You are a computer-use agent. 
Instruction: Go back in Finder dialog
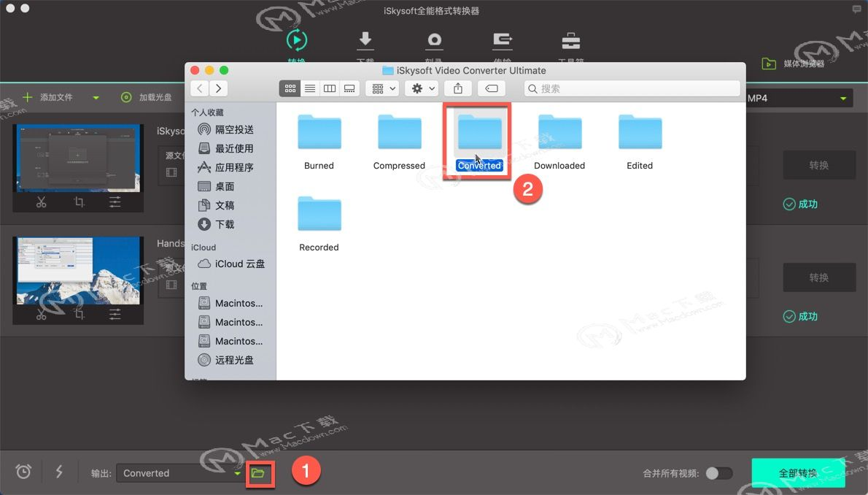click(200, 88)
